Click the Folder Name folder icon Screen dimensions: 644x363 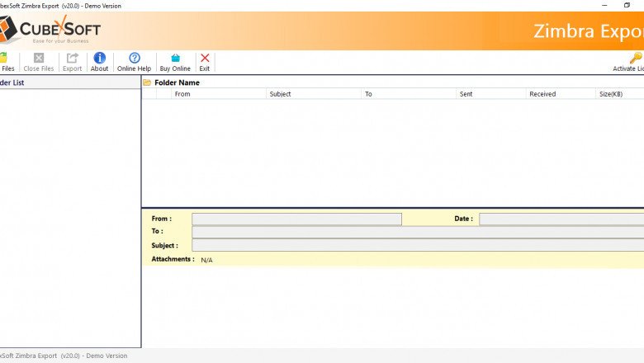[x=147, y=82]
